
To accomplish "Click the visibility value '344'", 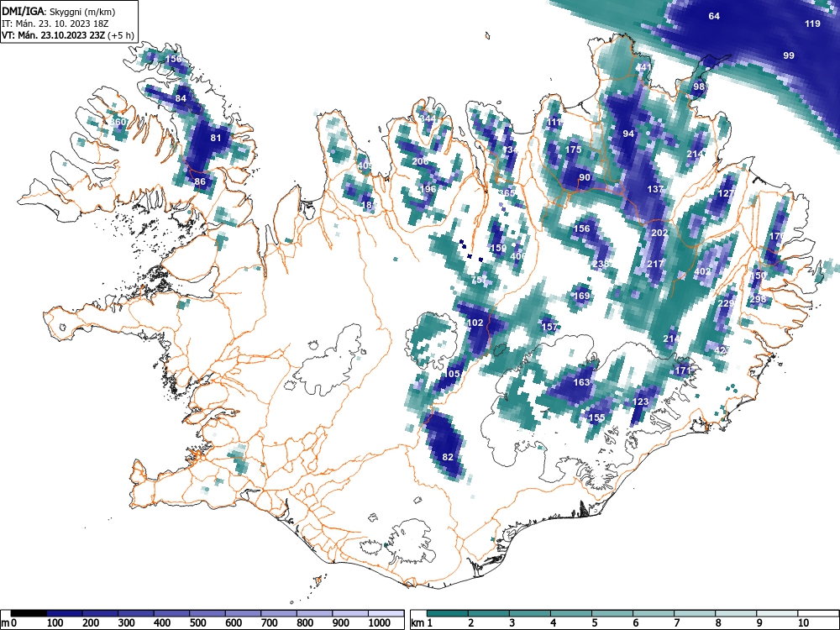I will tap(428, 119).
